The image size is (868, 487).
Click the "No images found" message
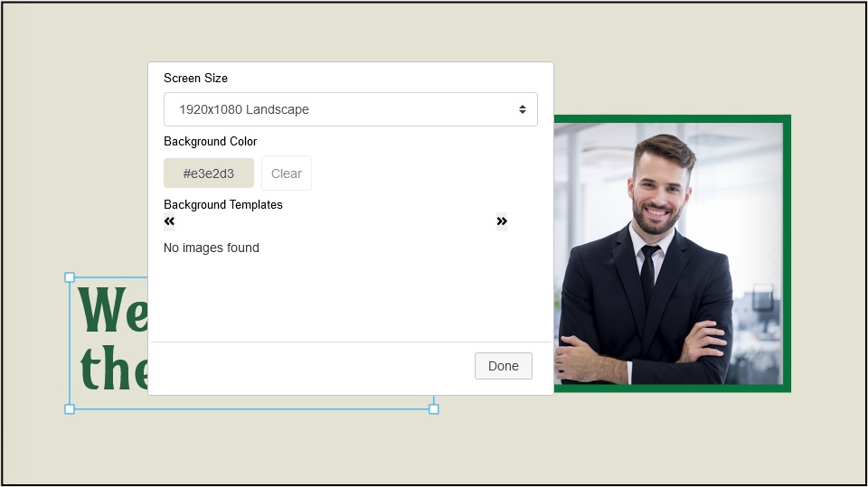(x=211, y=248)
